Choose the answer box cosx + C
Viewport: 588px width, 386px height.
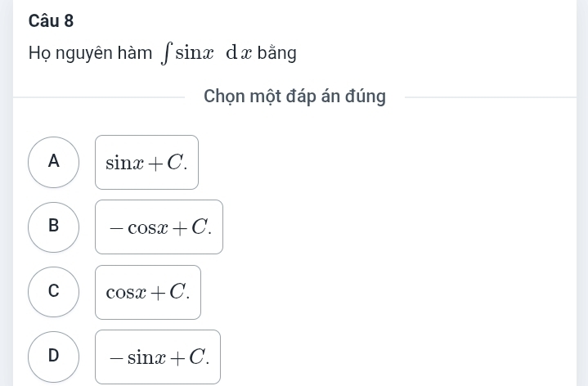(x=148, y=292)
